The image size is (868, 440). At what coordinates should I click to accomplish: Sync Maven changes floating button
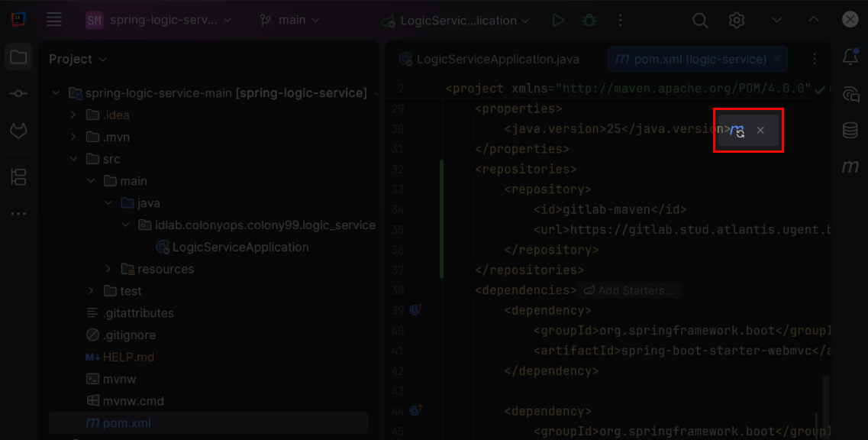(737, 131)
